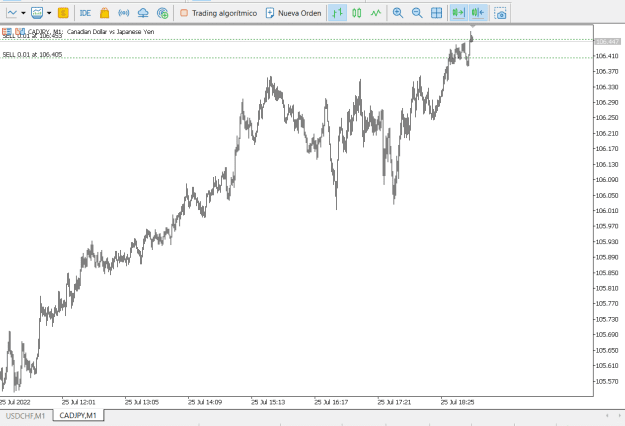Select CADJPY,M1 chart tab
Image resolution: width=625 pixels, height=426 pixels.
pos(78,415)
